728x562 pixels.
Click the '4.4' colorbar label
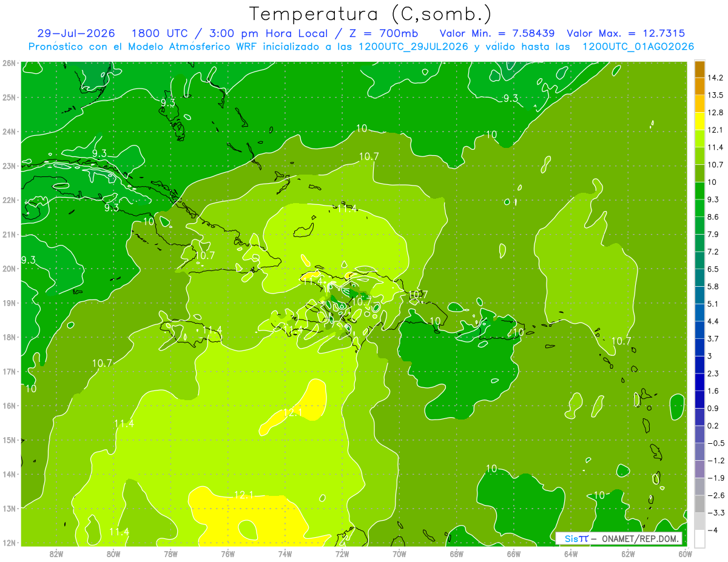pyautogui.click(x=713, y=321)
